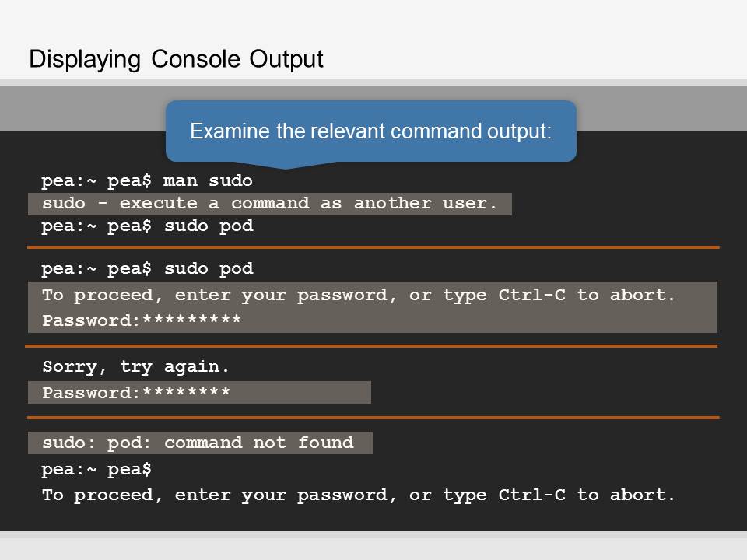Click the highlighted 'sudo - execute a command' line

270,204
